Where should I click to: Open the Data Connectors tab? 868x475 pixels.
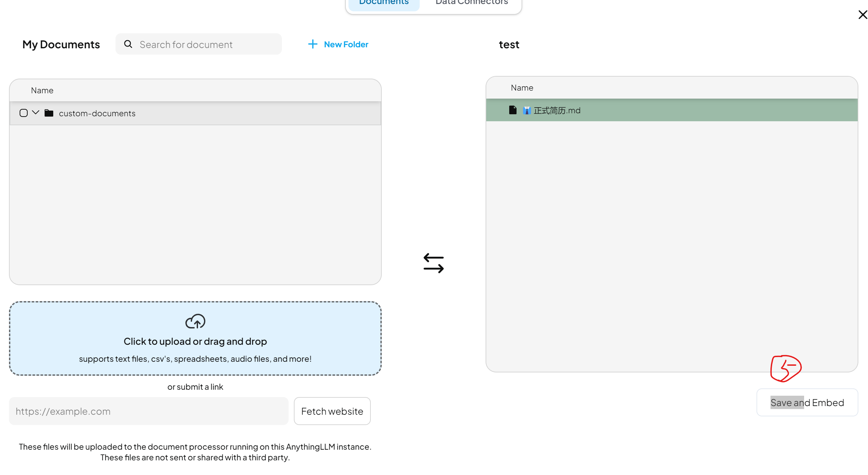click(471, 3)
